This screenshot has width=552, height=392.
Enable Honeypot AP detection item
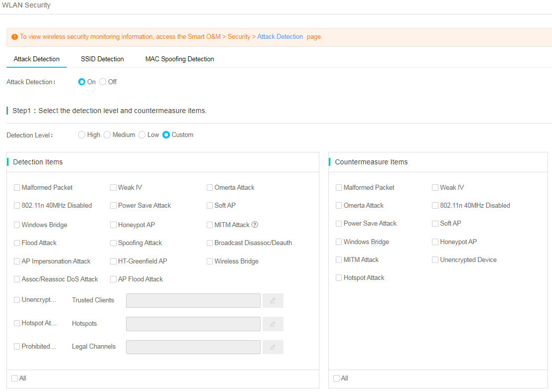tap(114, 225)
